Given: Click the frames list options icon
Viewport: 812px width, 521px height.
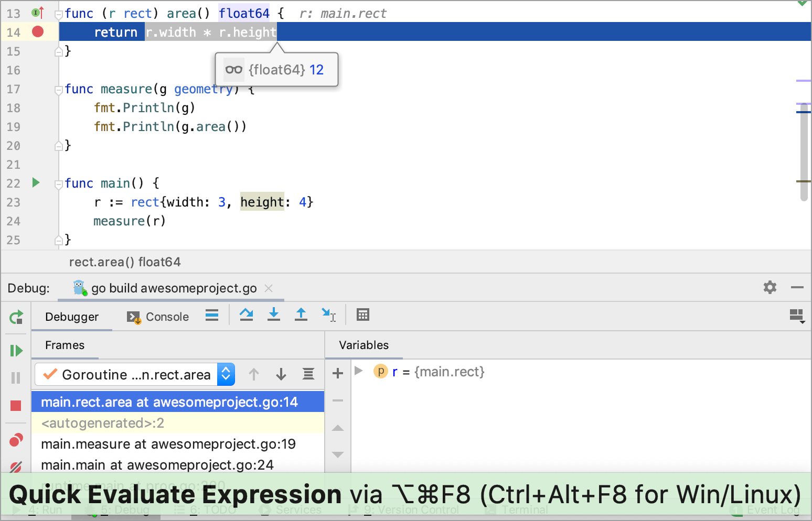Looking at the screenshot, I should pyautogui.click(x=308, y=374).
